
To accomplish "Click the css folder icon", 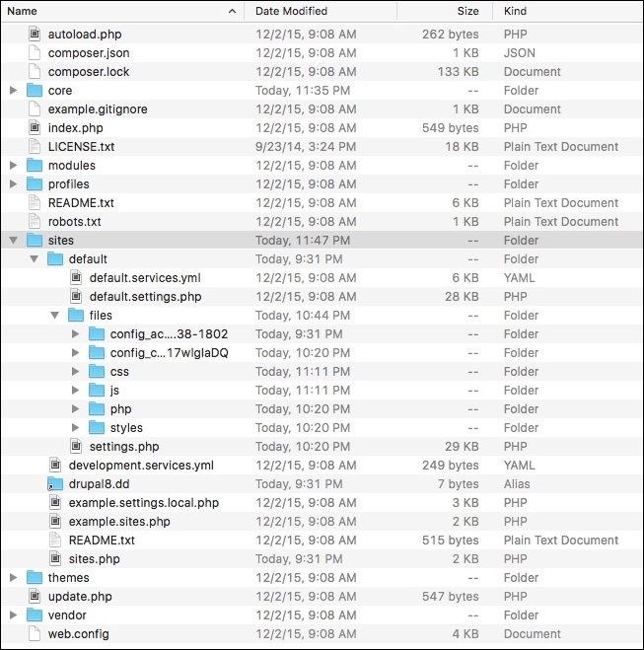I will [x=97, y=371].
